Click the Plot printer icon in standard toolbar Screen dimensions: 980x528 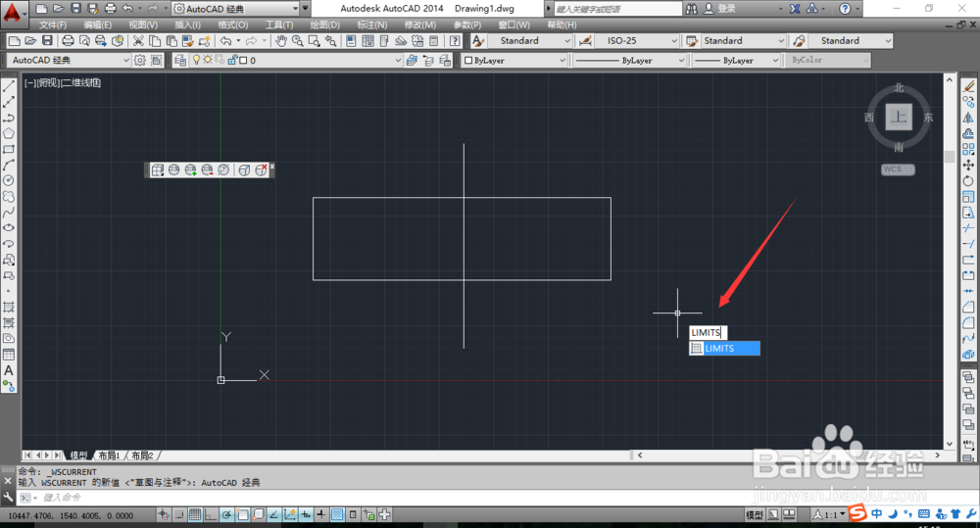coord(68,40)
